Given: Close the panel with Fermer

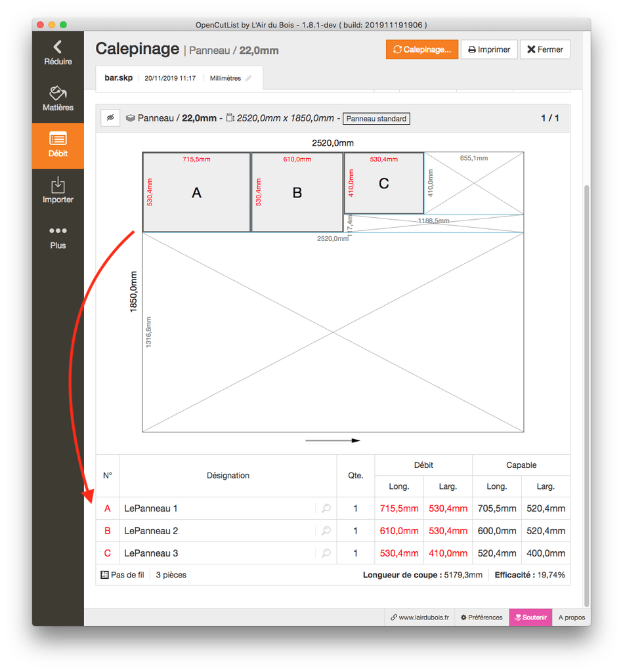Looking at the screenshot, I should coord(545,49).
